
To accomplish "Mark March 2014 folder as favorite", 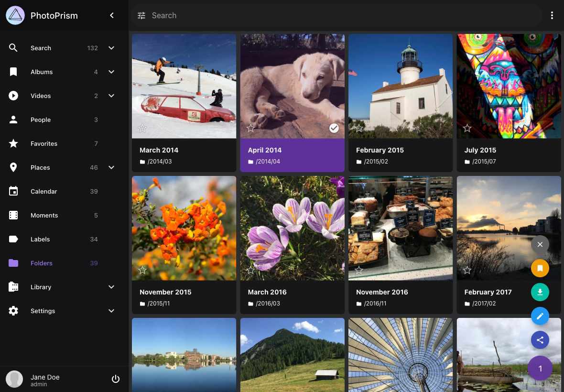I will (x=142, y=128).
